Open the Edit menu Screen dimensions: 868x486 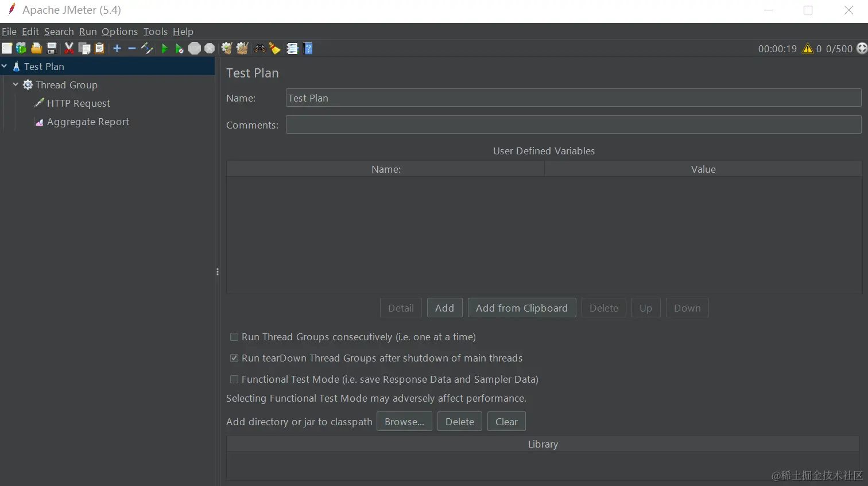30,32
